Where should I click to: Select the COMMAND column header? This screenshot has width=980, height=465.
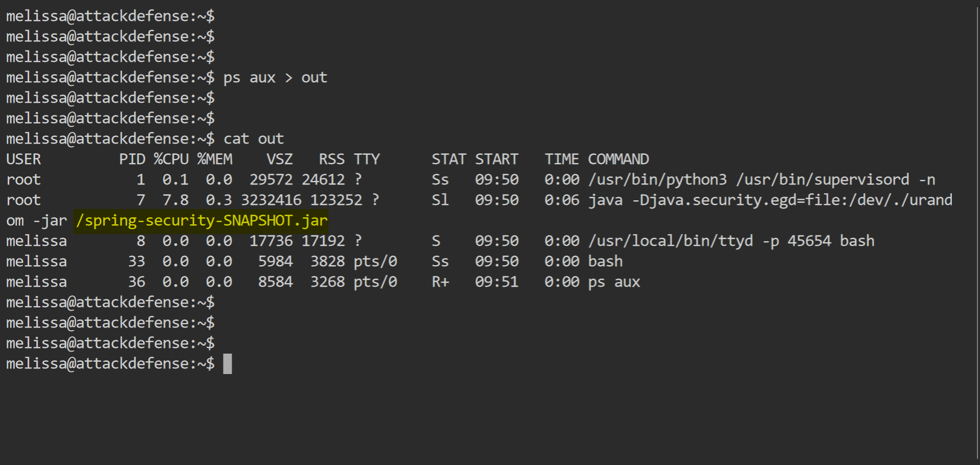[618, 159]
